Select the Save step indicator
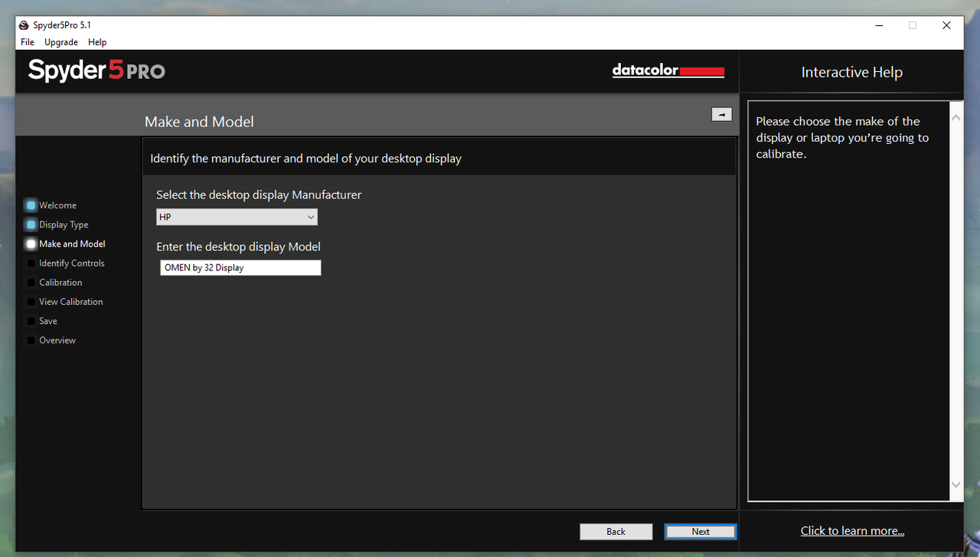Screen dimensions: 980x557 click(x=31, y=321)
